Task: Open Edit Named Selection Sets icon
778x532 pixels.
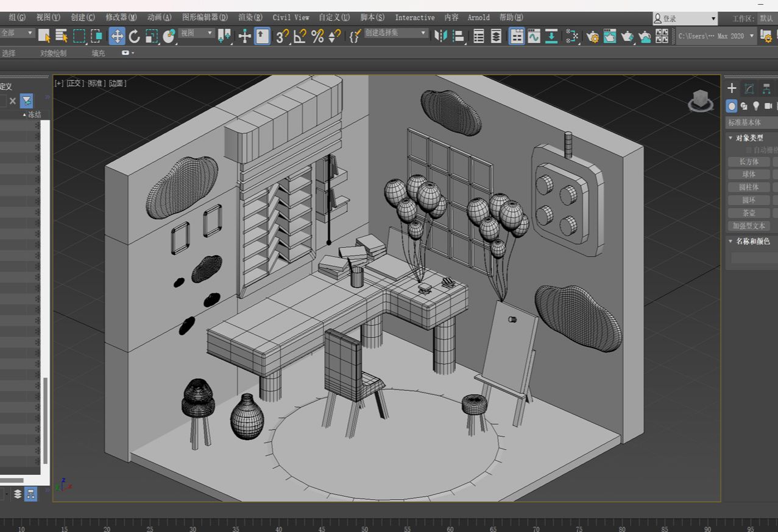Action: 355,36
